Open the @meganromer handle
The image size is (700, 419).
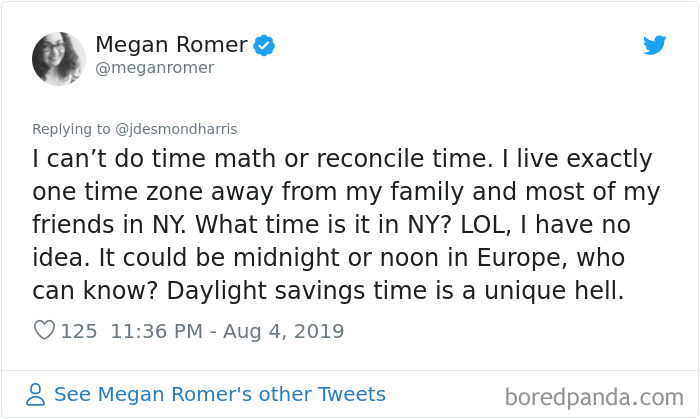point(154,68)
